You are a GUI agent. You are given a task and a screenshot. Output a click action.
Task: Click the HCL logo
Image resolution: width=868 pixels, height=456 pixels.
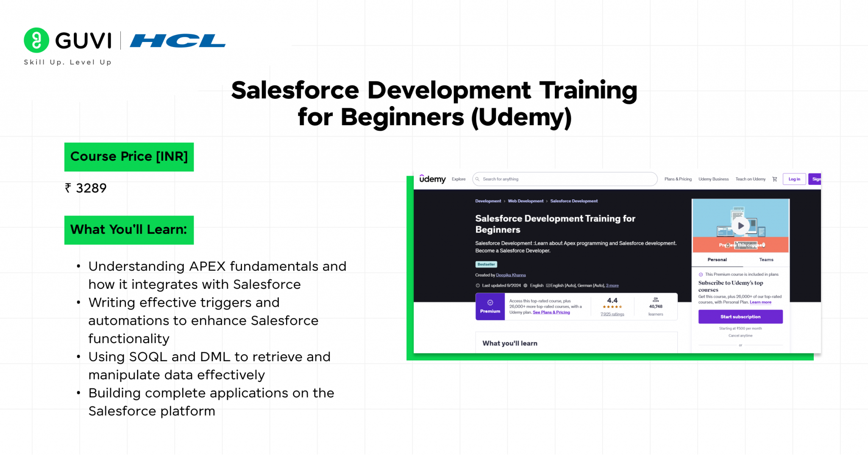click(177, 41)
